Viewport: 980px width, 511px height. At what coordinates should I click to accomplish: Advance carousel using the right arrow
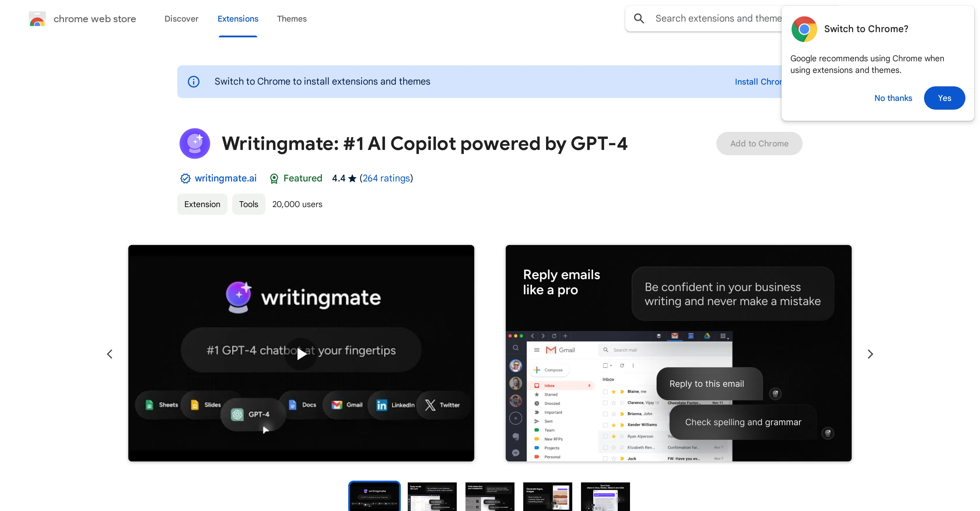pyautogui.click(x=870, y=354)
